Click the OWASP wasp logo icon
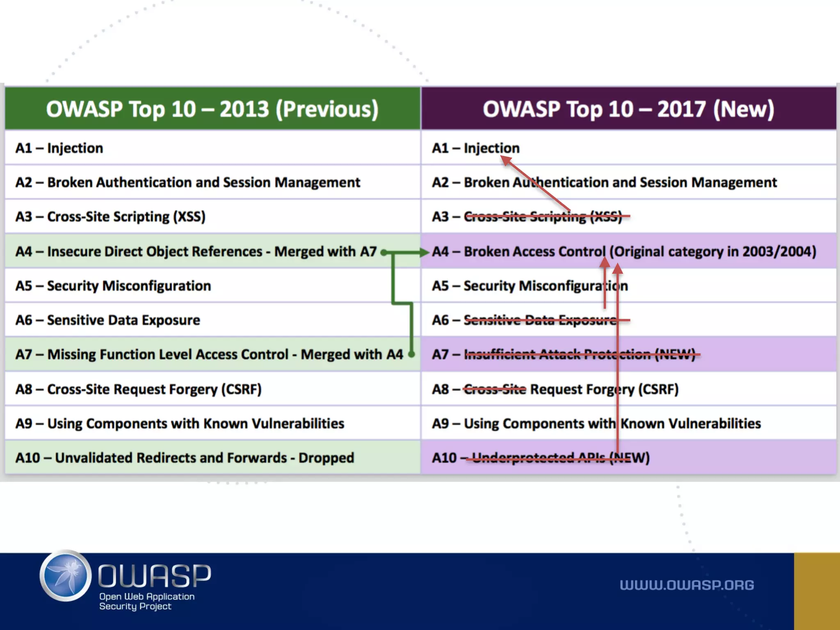This screenshot has width=840, height=630. pos(66,576)
